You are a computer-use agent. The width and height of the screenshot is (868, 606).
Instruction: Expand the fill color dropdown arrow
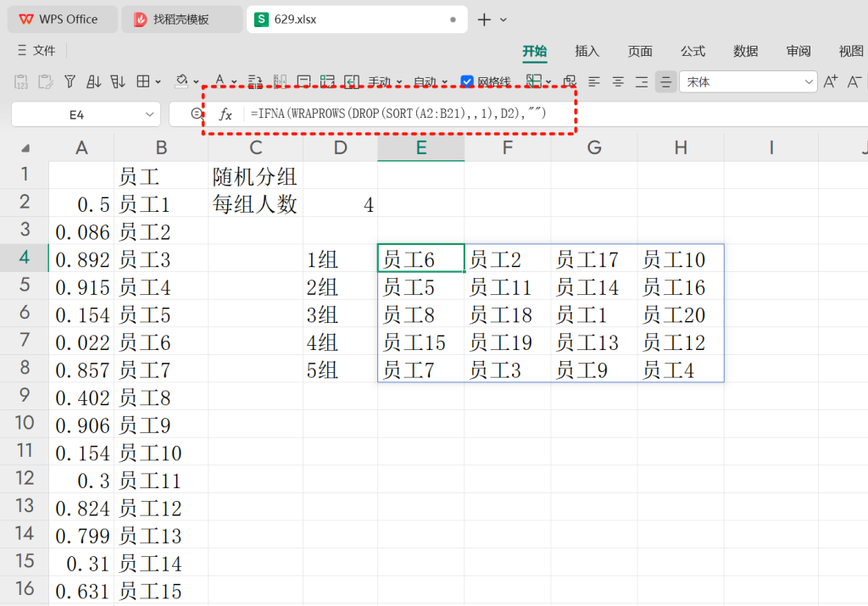point(196,82)
